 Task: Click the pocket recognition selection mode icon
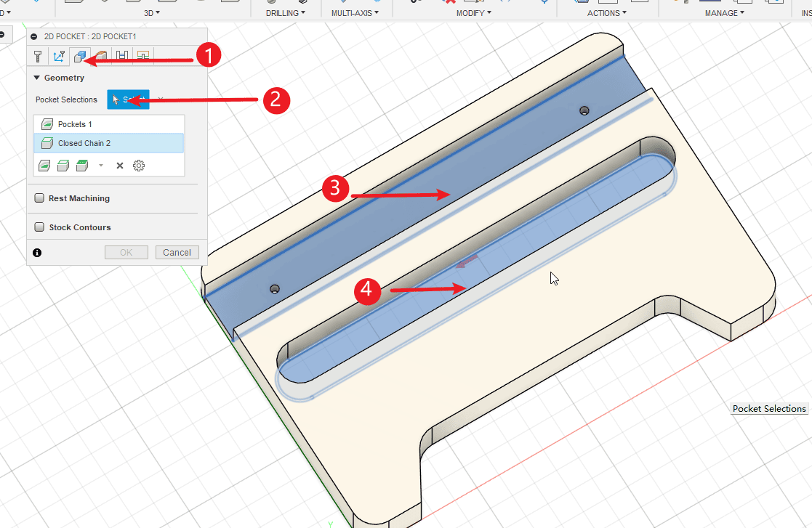44,166
